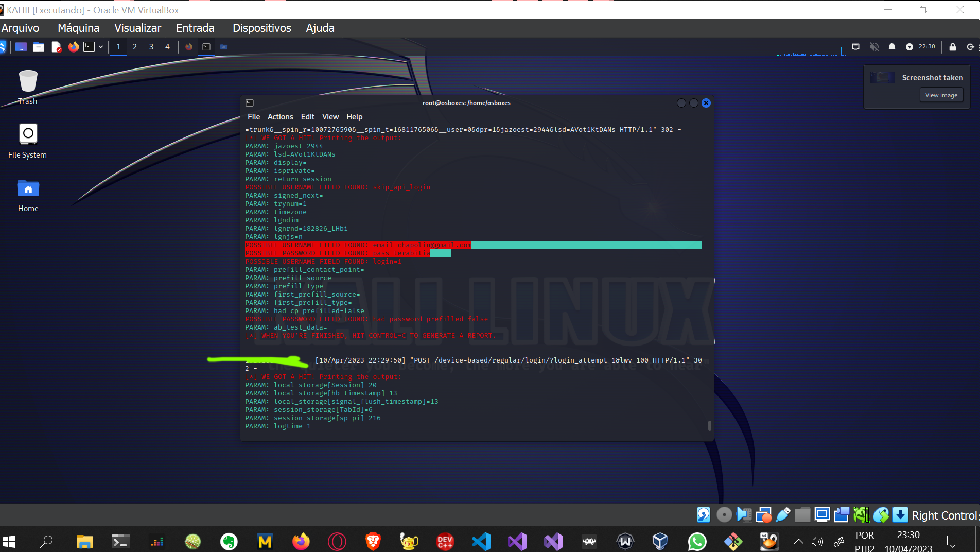Show hidden Windows tray icons chevron
The height and width of the screenshot is (552, 980).
798,541
